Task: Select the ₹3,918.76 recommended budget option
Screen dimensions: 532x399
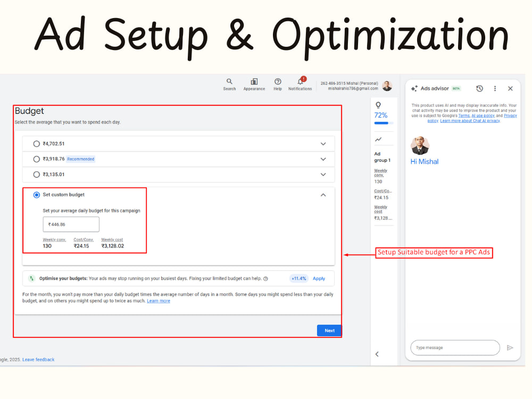Action: (x=36, y=159)
